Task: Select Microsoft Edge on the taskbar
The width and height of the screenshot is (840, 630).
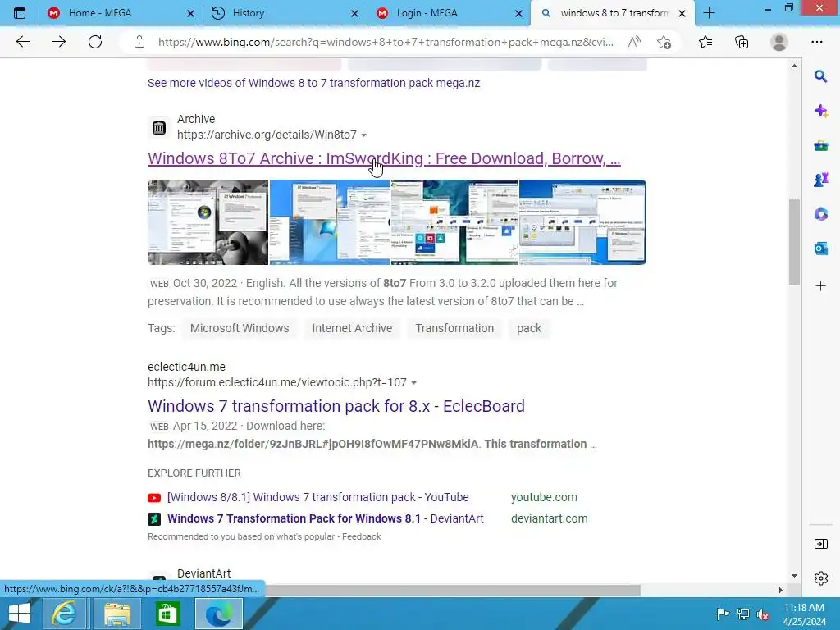Action: (x=219, y=614)
